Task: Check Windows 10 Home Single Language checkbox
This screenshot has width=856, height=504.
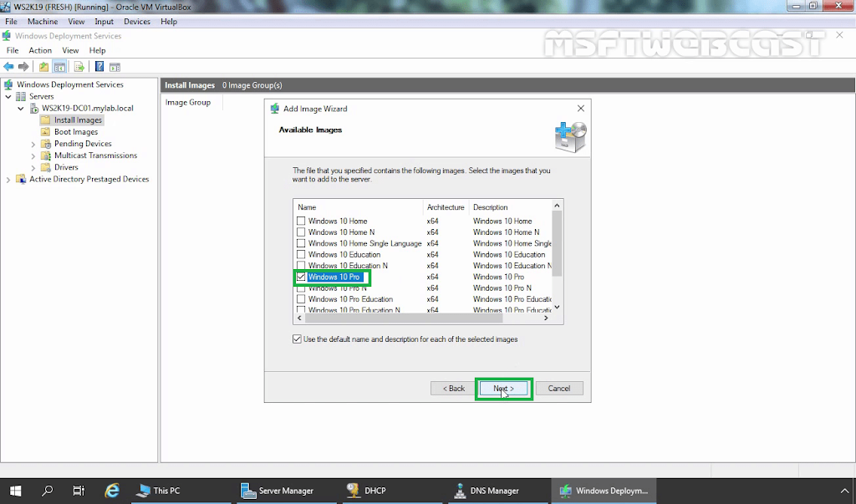Action: tap(301, 243)
